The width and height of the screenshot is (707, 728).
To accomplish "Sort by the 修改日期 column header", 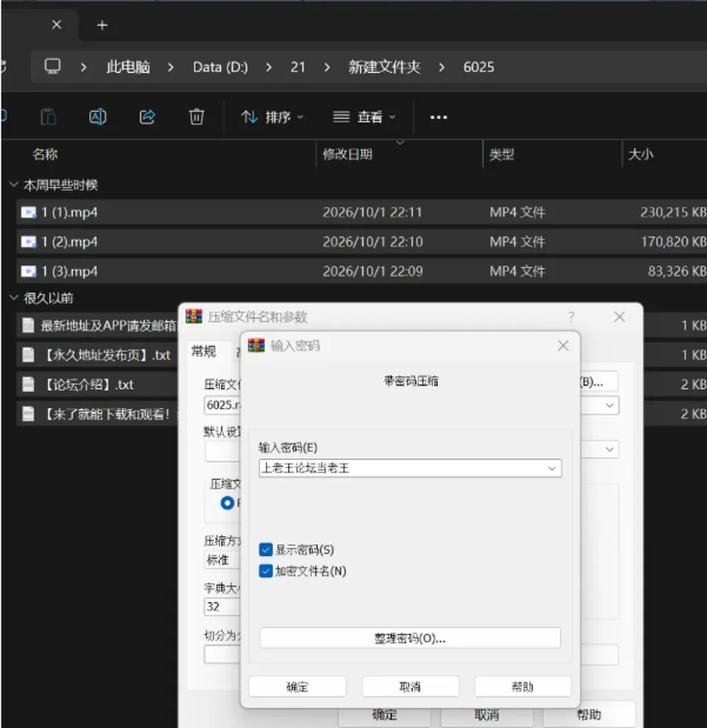I will [x=348, y=154].
